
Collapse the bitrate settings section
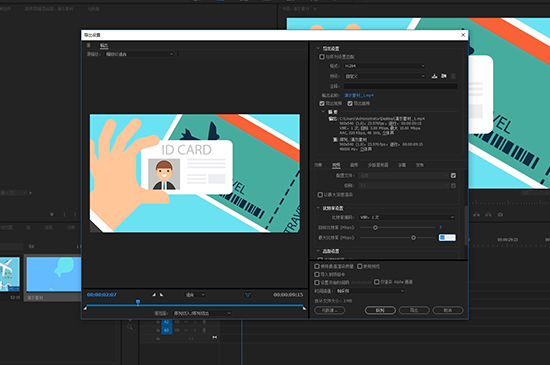click(x=318, y=208)
